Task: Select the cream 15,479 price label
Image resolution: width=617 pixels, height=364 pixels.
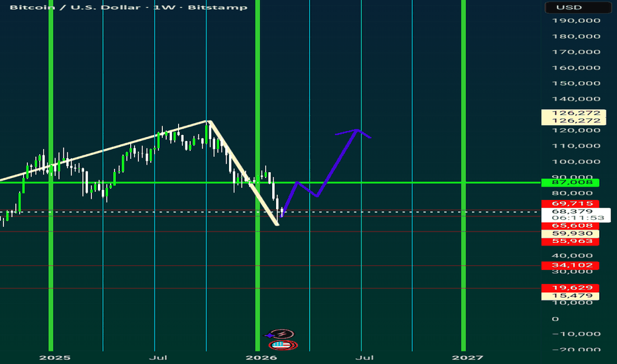Action: point(570,296)
